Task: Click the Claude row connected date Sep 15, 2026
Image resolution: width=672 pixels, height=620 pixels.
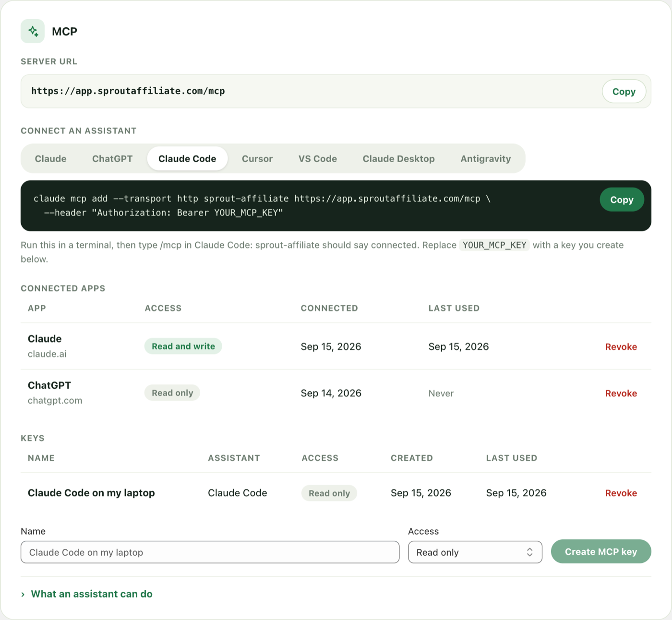Action: coord(331,346)
